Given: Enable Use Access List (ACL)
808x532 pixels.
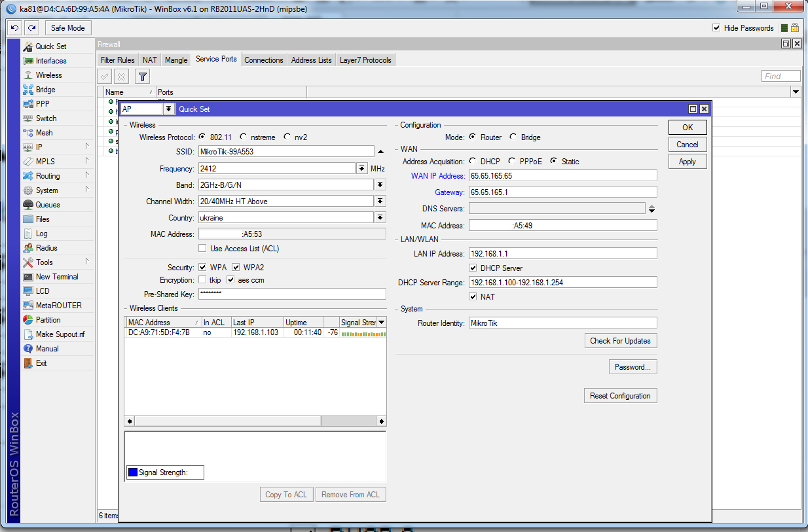Looking at the screenshot, I should [202, 249].
